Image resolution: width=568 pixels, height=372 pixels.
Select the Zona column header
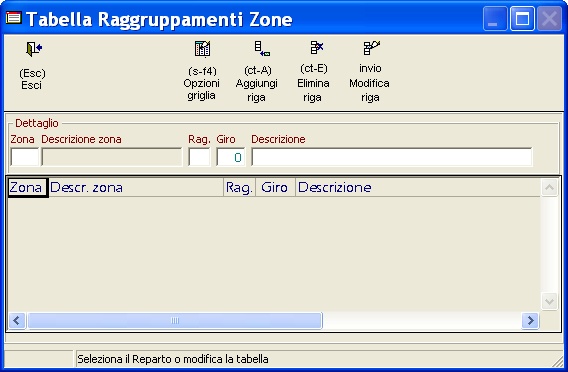tap(28, 188)
